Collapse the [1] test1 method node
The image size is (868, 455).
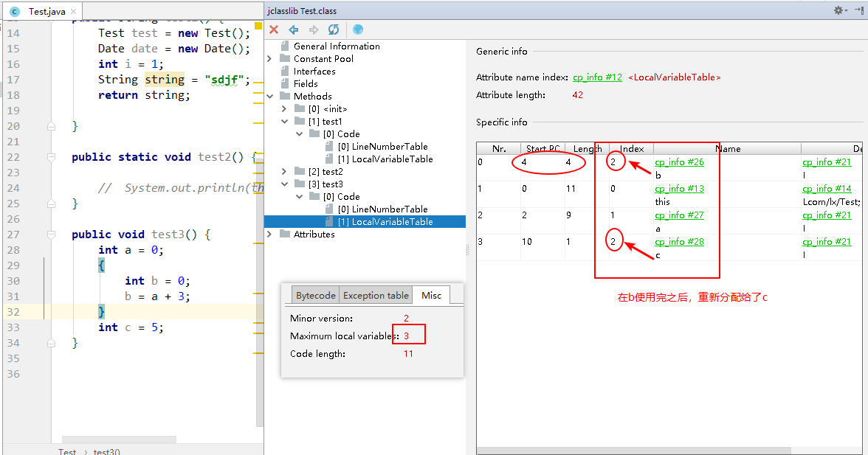coord(285,122)
